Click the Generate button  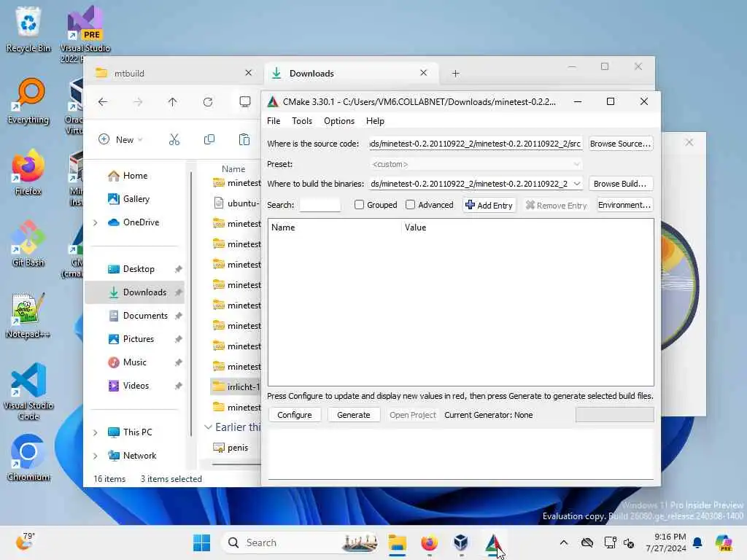[x=354, y=415]
